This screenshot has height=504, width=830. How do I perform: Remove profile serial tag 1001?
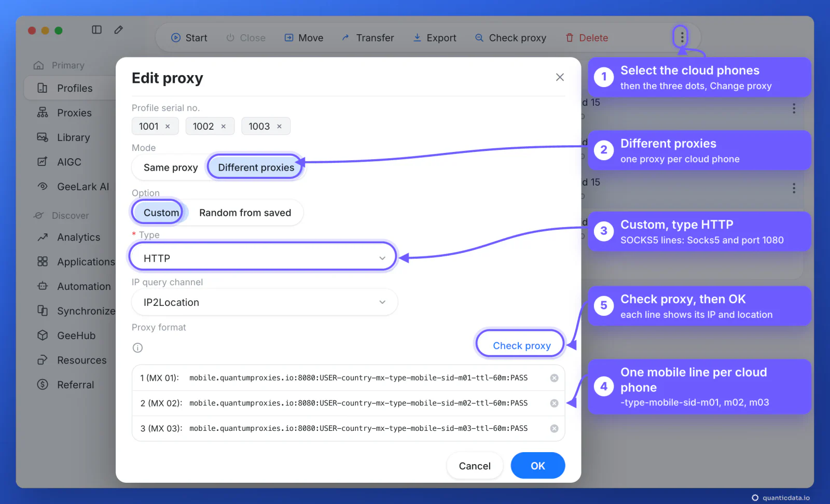pyautogui.click(x=168, y=127)
